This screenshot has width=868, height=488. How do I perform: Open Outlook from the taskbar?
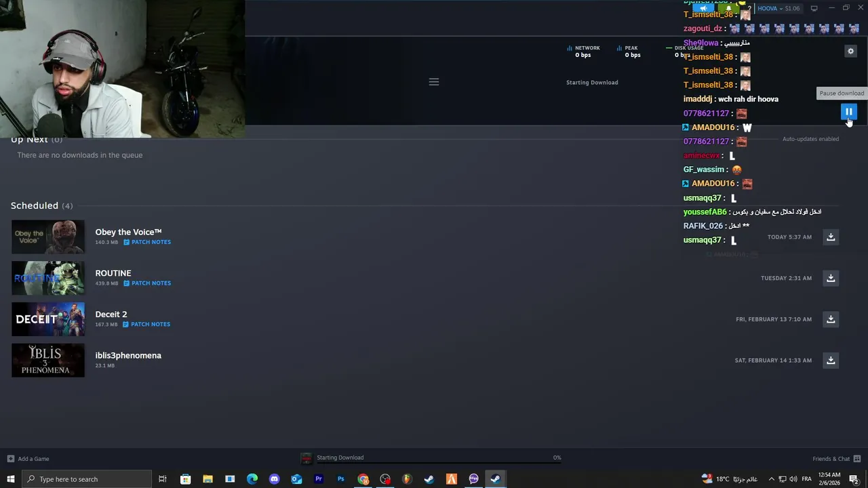[x=296, y=479]
